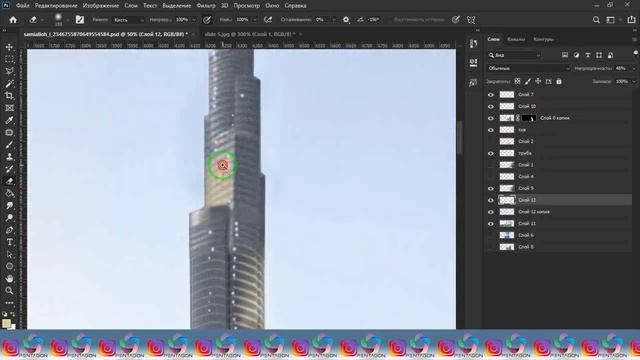Image resolution: width=640 pixels, height=360 pixels.
Task: Click the Home icon in options bar
Action: (13, 20)
